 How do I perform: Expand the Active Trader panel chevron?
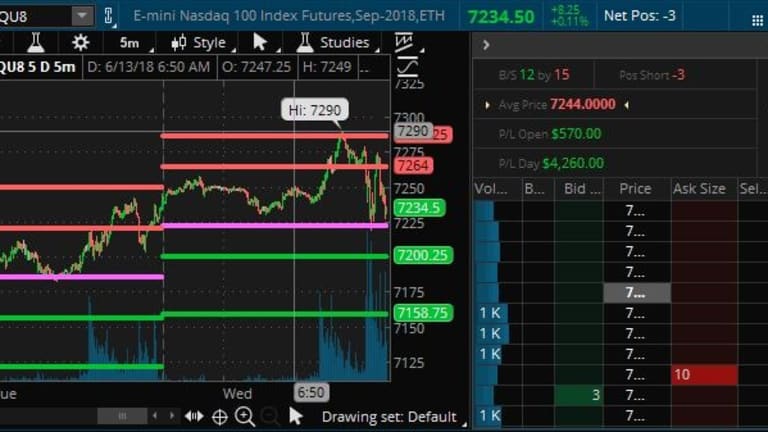coord(486,45)
